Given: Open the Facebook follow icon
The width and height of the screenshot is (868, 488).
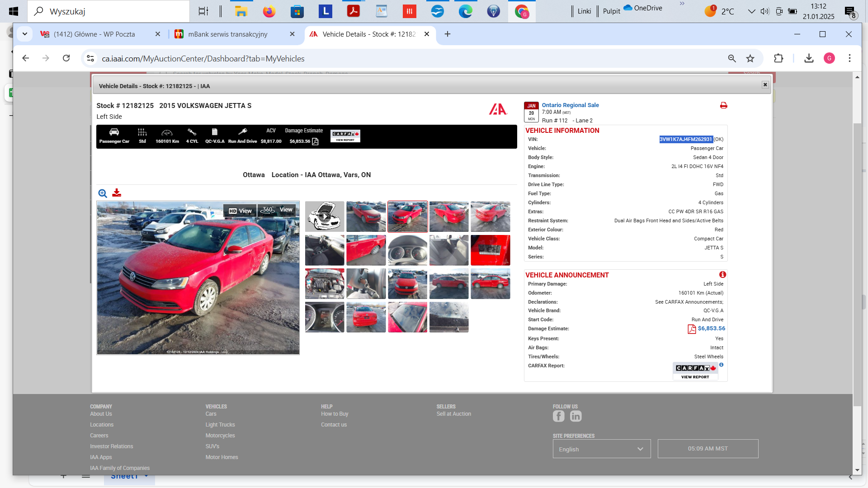Looking at the screenshot, I should pyautogui.click(x=558, y=416).
